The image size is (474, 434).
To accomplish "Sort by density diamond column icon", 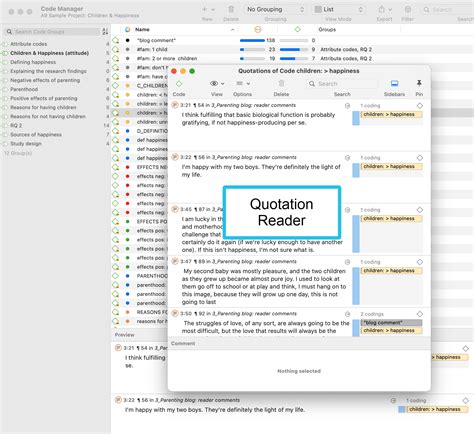I will 298,29.
